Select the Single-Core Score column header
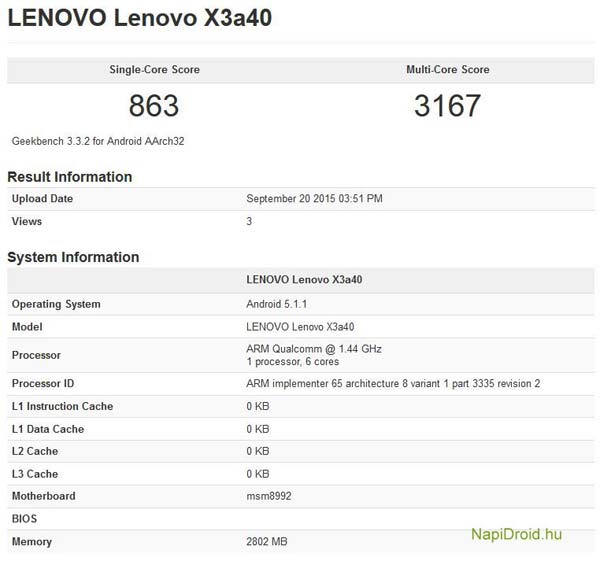Viewport: 600px width, 561px height. click(154, 70)
